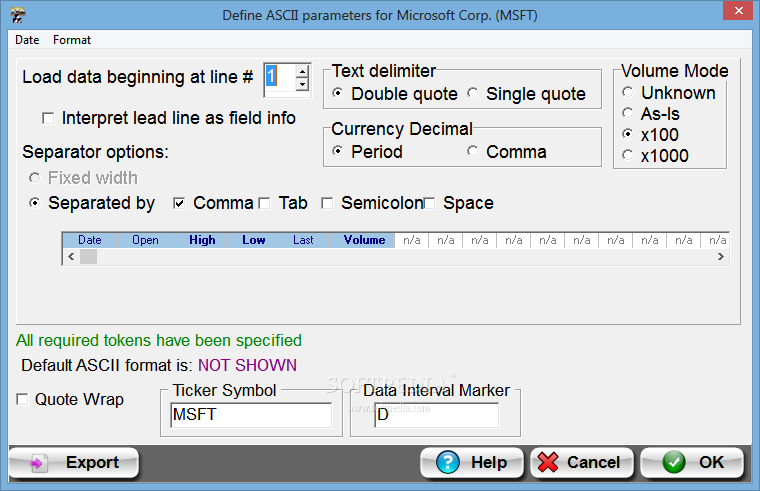Click the first n/a column after Volume

click(412, 240)
